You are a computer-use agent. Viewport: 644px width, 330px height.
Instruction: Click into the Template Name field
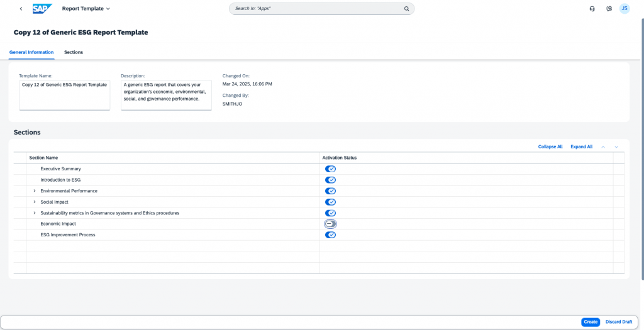coord(65,95)
